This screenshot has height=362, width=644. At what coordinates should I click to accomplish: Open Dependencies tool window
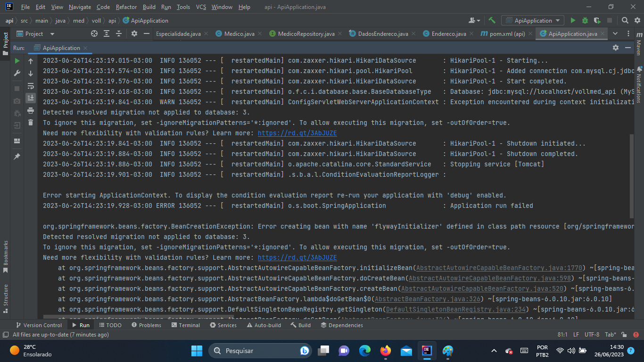pos(342,325)
